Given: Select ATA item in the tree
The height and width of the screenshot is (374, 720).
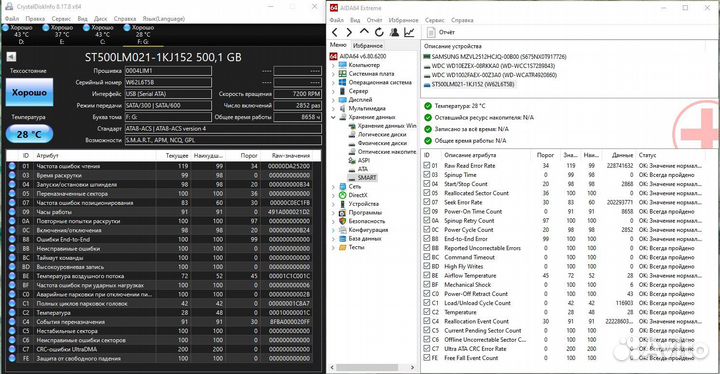Looking at the screenshot, I should pyautogui.click(x=358, y=169).
